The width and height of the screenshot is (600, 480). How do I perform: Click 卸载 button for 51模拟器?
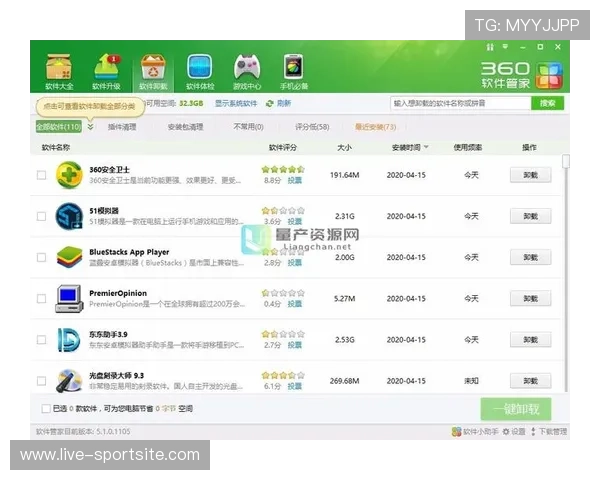[530, 216]
